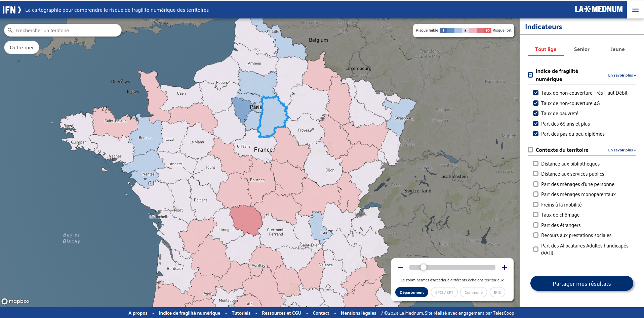Click the Rechercher un territoire search field

pos(62,30)
